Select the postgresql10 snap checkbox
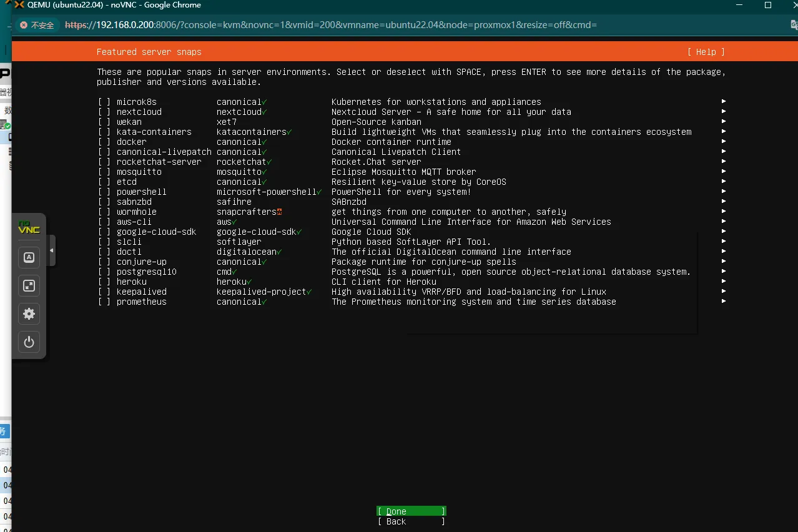 104,272
